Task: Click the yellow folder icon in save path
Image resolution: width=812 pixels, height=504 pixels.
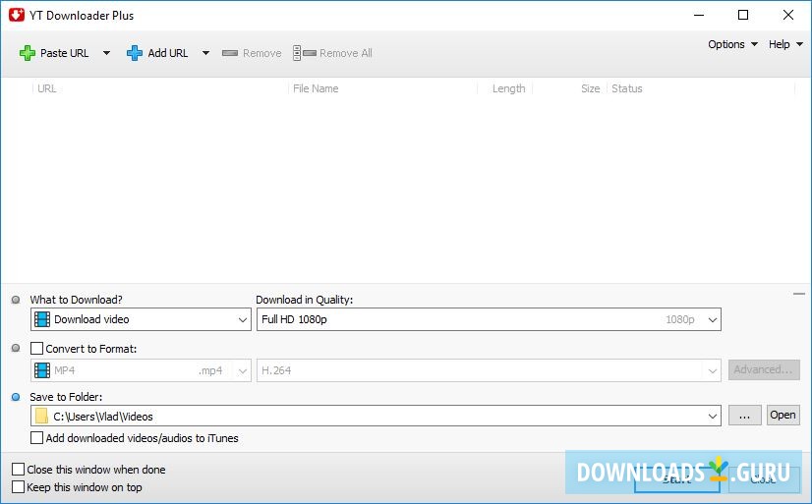Action: click(x=42, y=416)
